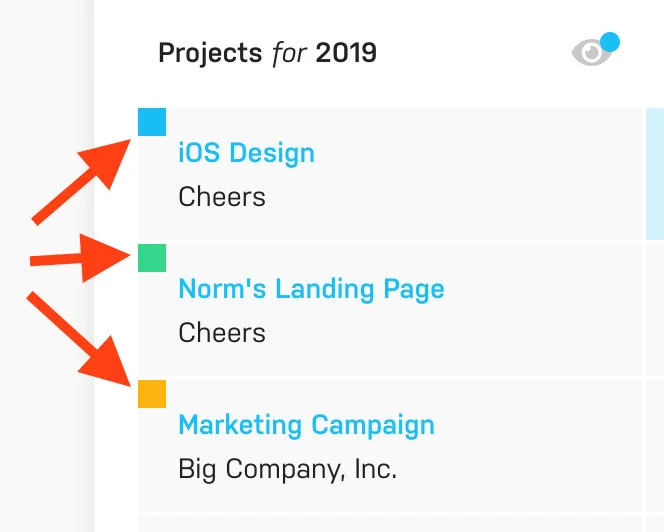Click the partially visible row below Marketing Campaign
The height and width of the screenshot is (532, 664).
point(390,524)
